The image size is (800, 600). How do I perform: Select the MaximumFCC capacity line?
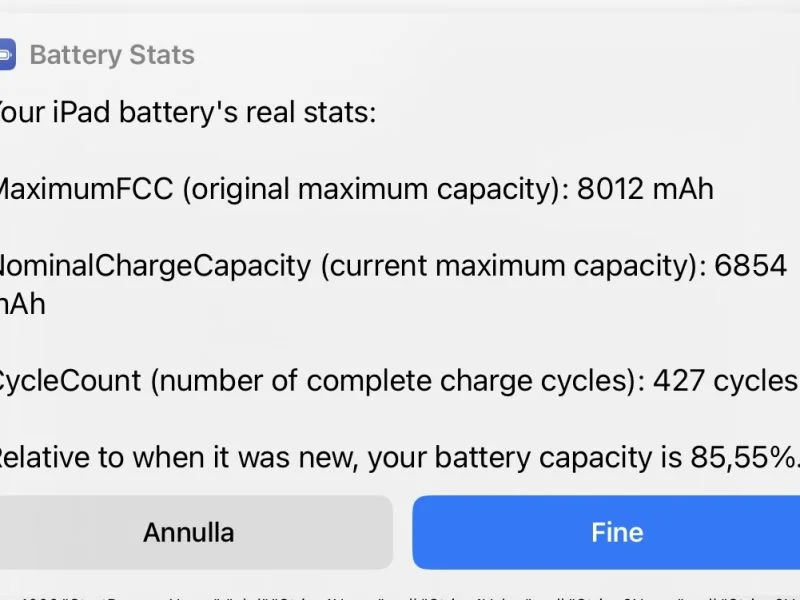[x=356, y=189]
